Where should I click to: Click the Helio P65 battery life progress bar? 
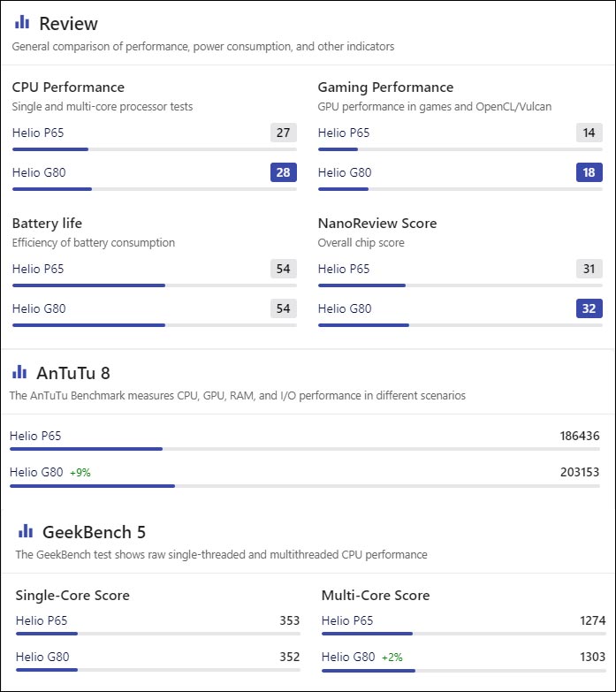coord(155,285)
